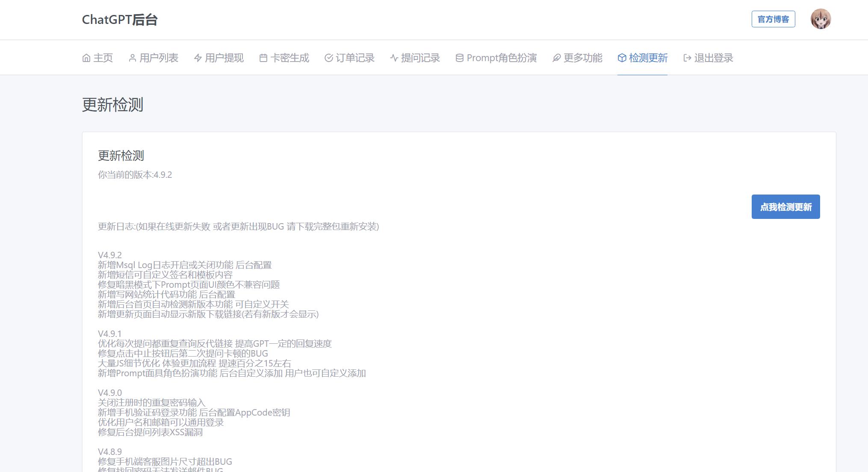Click the logout icon next to 退出登录
Screen dimensions: 868x472
[686, 57]
